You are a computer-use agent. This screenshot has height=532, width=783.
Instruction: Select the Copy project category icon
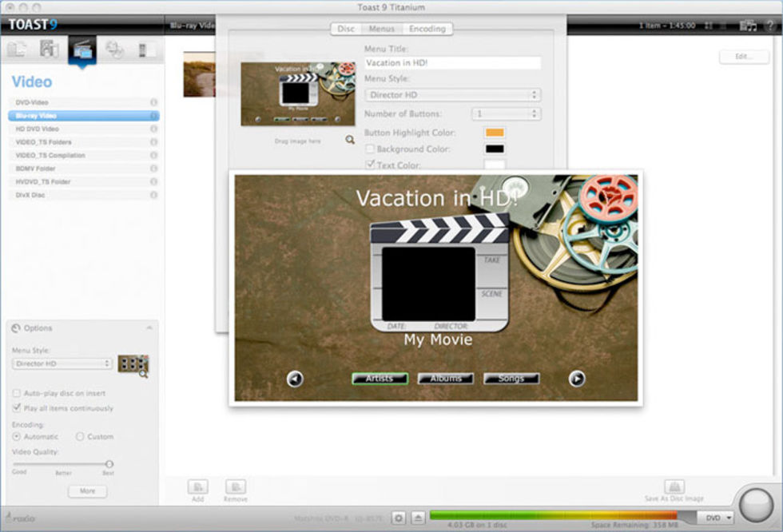click(x=114, y=50)
